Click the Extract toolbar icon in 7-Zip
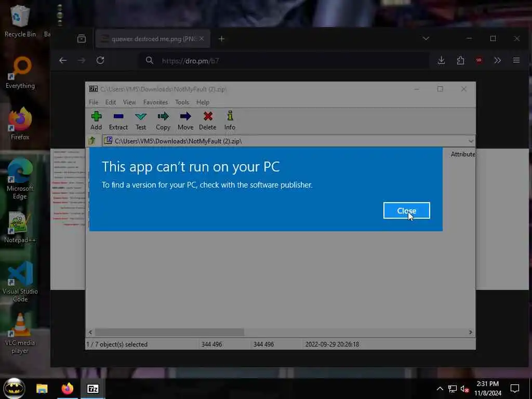Viewport: 532px width, 399px height. tap(118, 121)
